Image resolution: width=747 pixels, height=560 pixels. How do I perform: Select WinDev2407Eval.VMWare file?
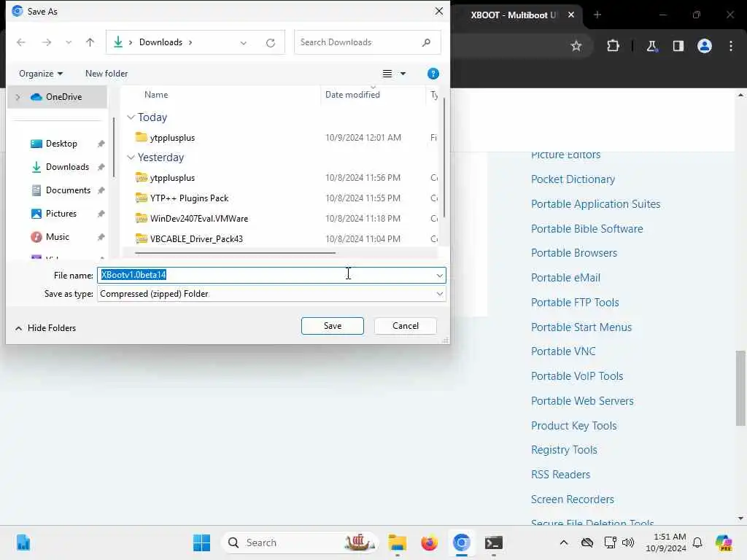click(198, 219)
